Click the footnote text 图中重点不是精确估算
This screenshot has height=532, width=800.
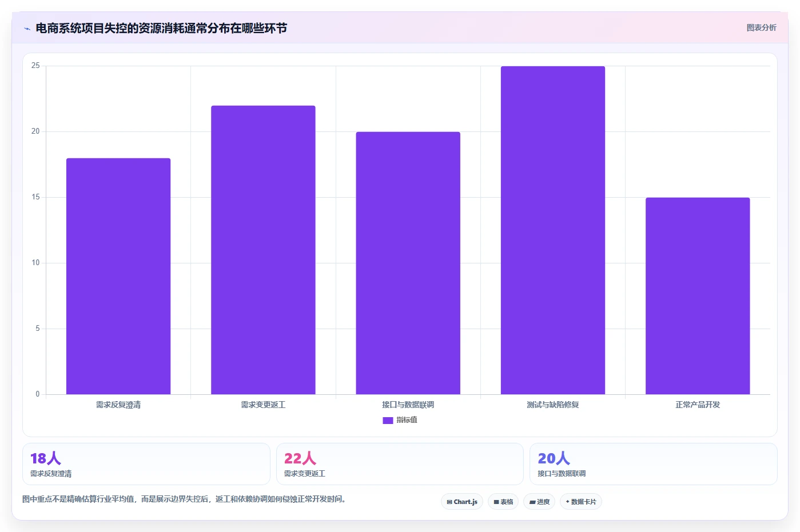[184, 499]
